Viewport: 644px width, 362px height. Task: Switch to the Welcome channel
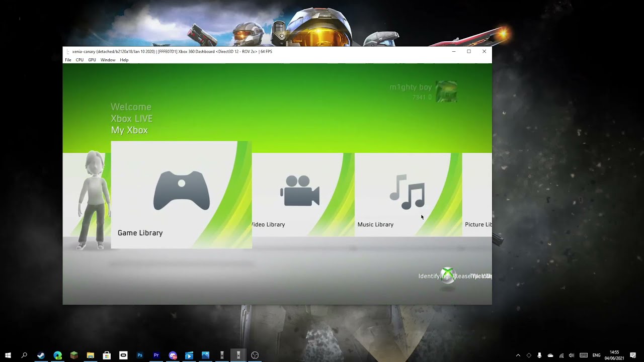click(x=131, y=107)
